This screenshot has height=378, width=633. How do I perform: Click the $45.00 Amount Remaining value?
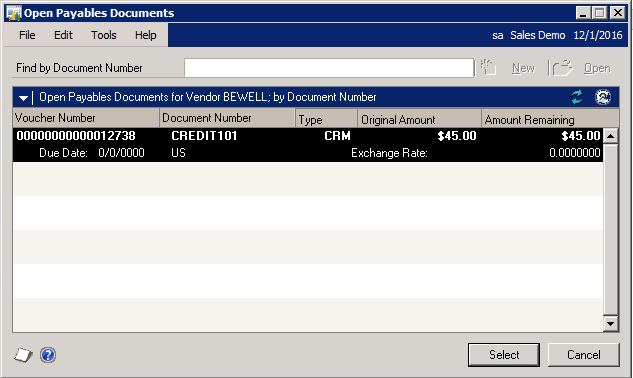click(581, 136)
